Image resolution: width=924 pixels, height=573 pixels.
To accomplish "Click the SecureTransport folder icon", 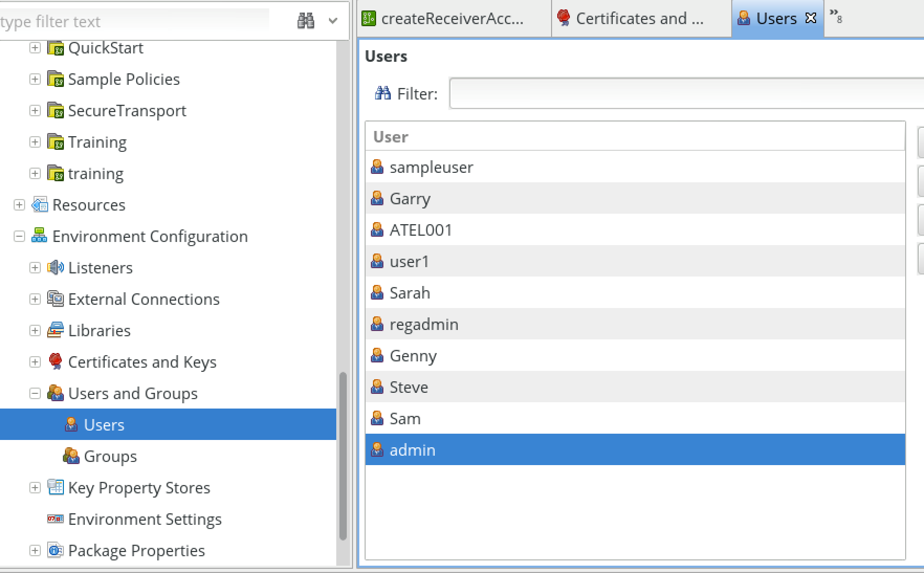I will [x=56, y=111].
